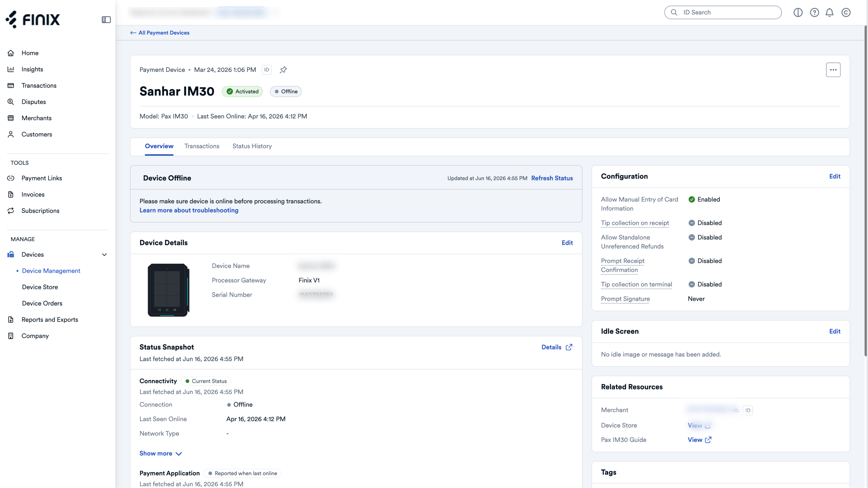Edit Device Details

pos(567,243)
